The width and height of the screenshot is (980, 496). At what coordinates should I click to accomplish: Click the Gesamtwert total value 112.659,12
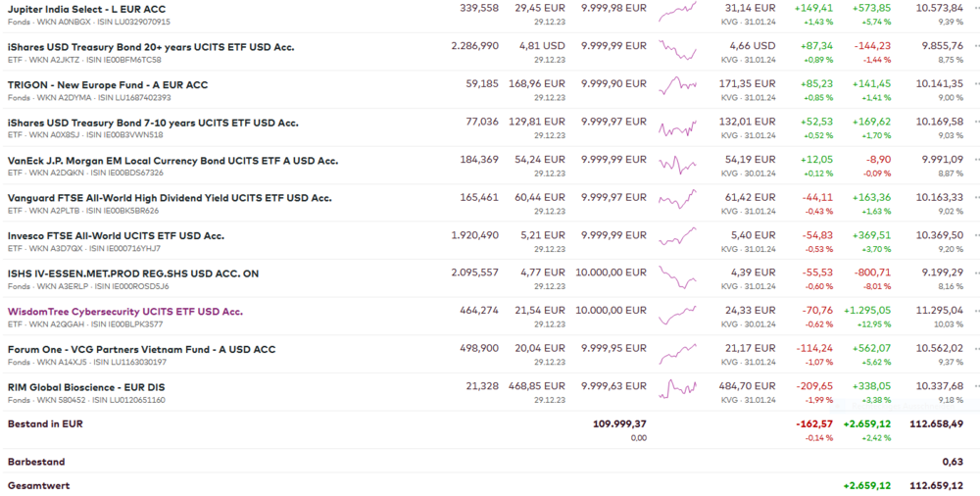(936, 485)
